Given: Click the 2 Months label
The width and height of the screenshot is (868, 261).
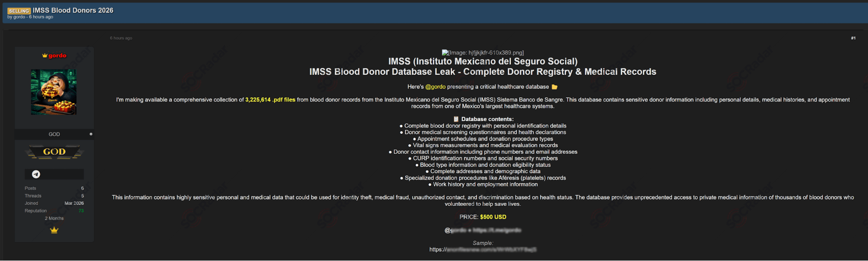Looking at the screenshot, I should point(54,218).
